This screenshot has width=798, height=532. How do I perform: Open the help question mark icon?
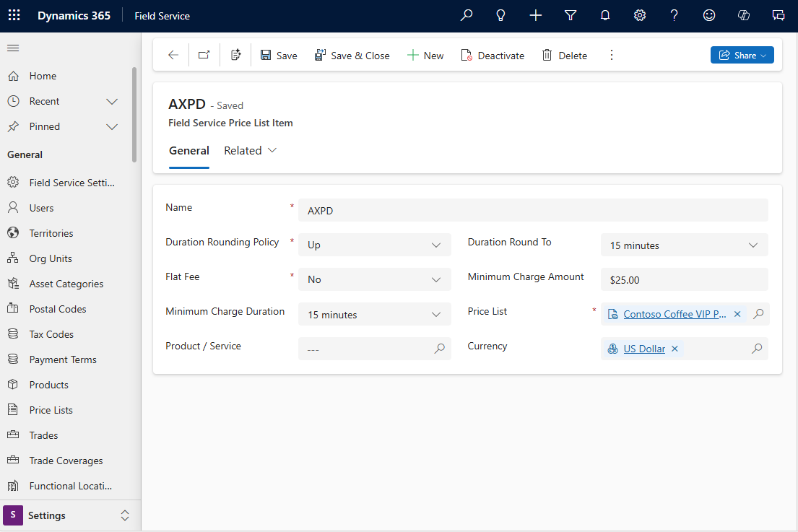click(x=674, y=15)
